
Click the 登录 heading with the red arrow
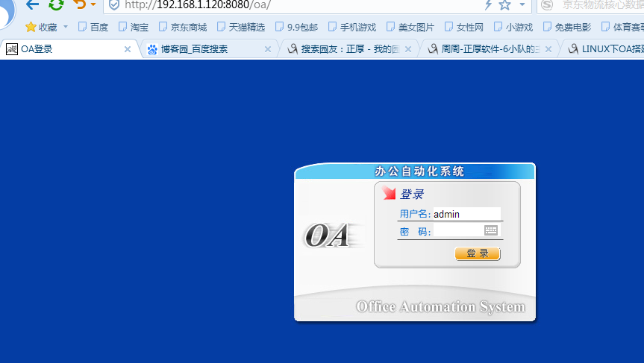[x=411, y=194]
